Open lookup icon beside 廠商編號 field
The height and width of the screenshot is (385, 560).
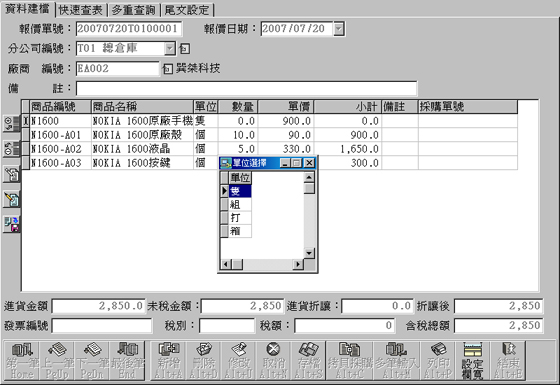pyautogui.click(x=168, y=69)
